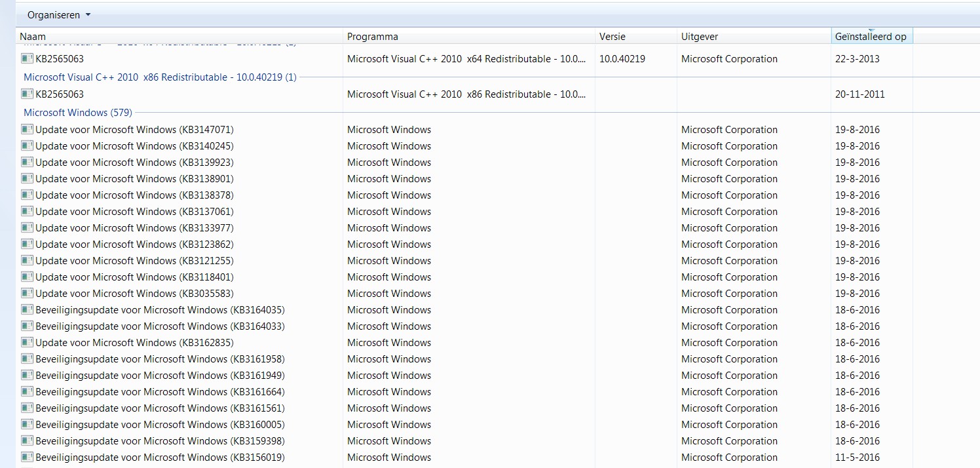
Task: Click Microsoft Corporation publisher in KB3147071 row
Action: click(x=729, y=130)
